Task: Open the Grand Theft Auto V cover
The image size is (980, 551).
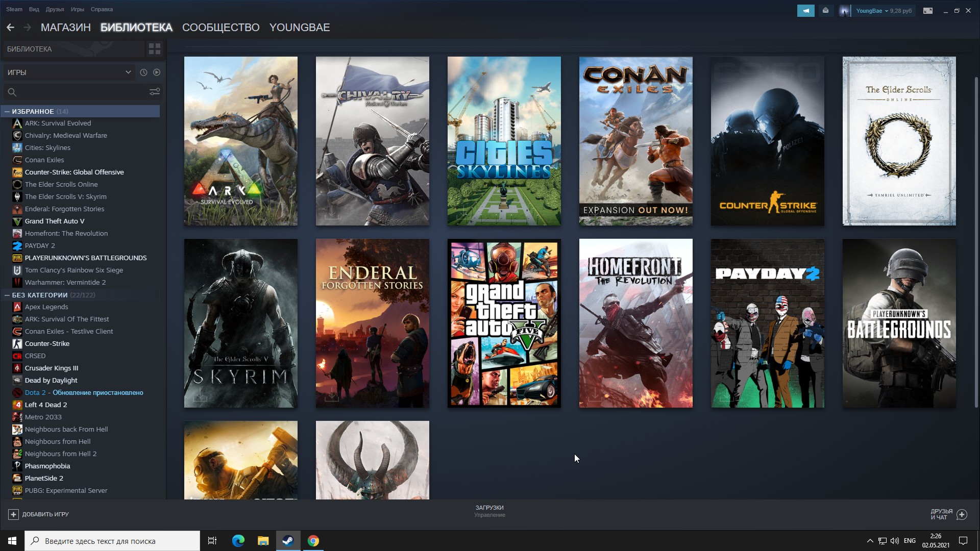Action: click(x=504, y=323)
